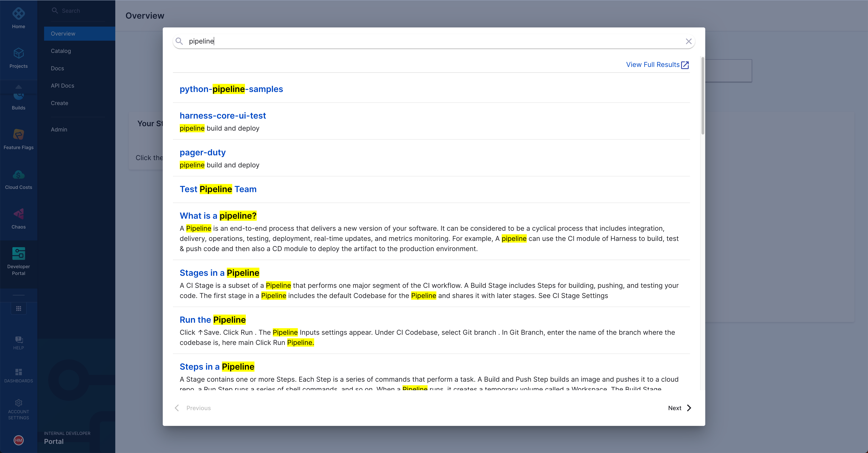Open python-pipeline-samples result
868x453 pixels.
point(231,89)
